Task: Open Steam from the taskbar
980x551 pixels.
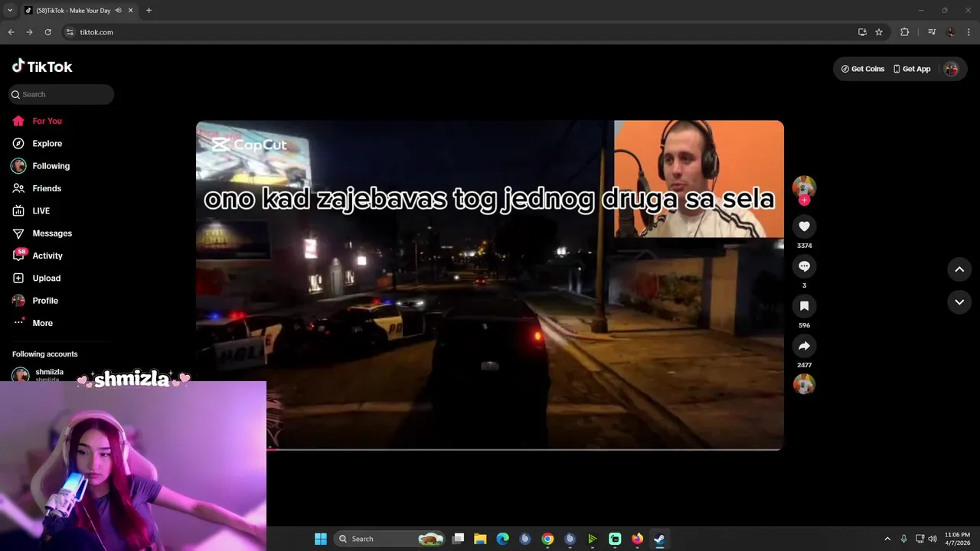Action: point(659,539)
